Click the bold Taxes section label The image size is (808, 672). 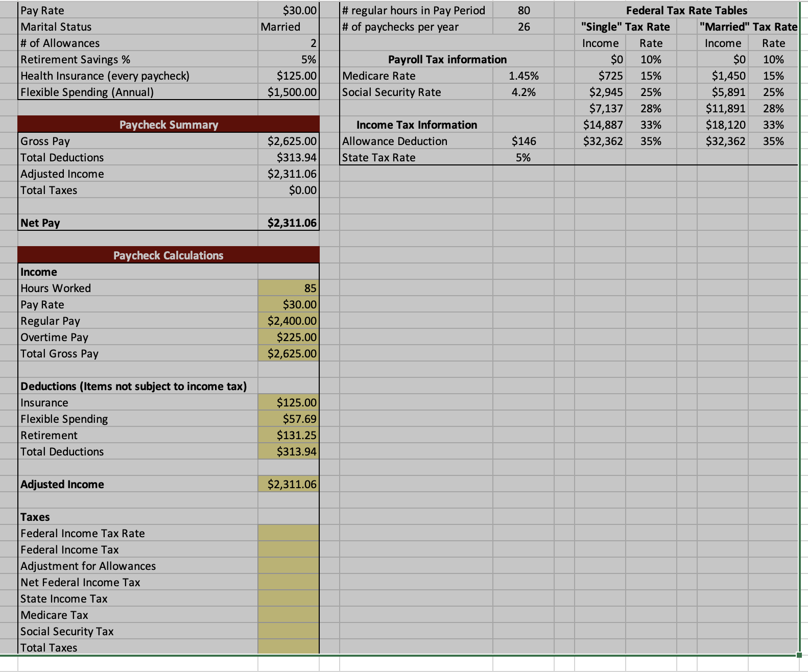click(x=35, y=517)
